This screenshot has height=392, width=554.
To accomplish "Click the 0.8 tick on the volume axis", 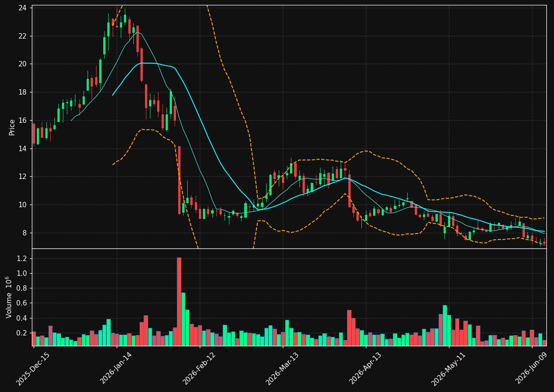I will point(22,288).
